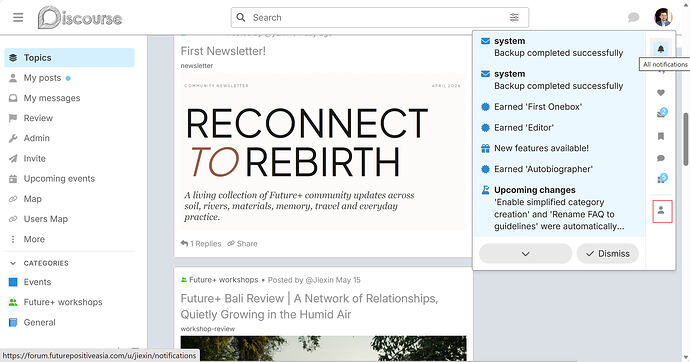
Task: Dismiss all notifications
Action: pos(608,254)
